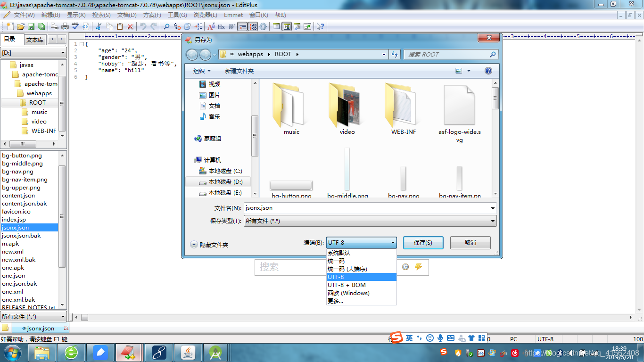Click the red Delete X icon

click(x=130, y=26)
